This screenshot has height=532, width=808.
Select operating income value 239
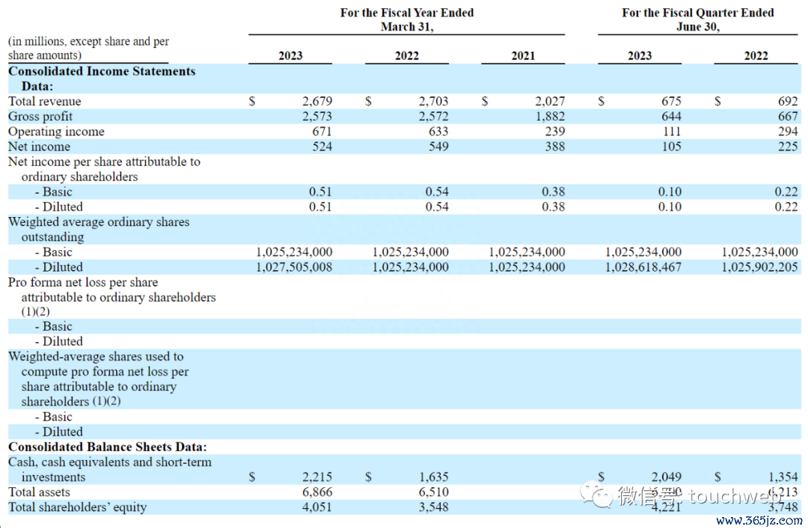pos(555,132)
